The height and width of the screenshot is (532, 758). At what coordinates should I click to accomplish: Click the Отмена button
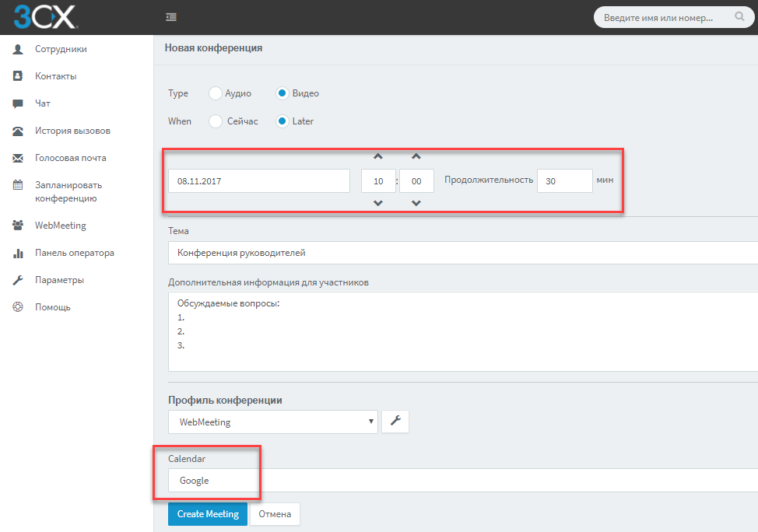[x=275, y=513]
